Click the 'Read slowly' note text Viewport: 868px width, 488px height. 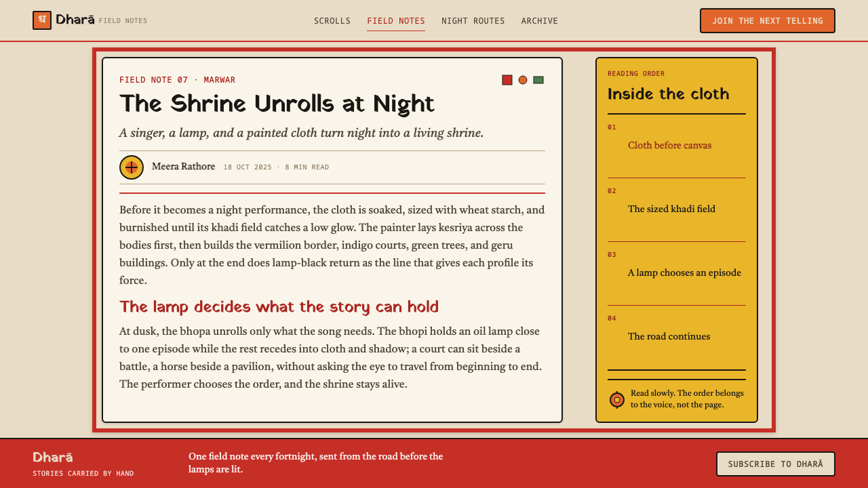coord(687,399)
